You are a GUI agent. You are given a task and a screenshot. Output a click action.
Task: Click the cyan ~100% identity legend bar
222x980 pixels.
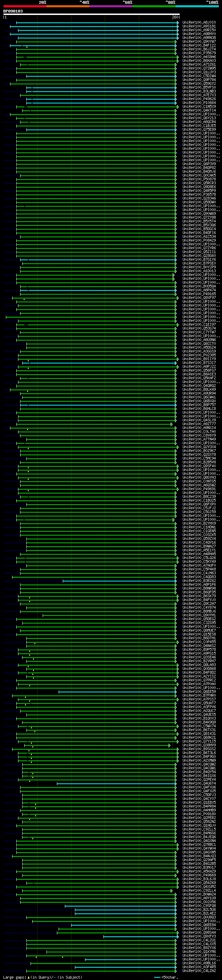(197, 6)
